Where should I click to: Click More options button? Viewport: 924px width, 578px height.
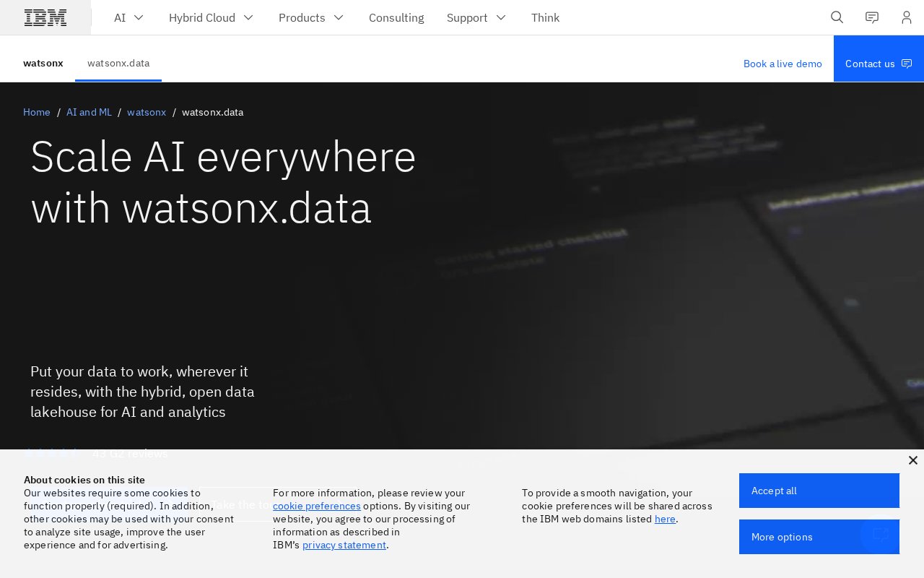pyautogui.click(x=819, y=537)
